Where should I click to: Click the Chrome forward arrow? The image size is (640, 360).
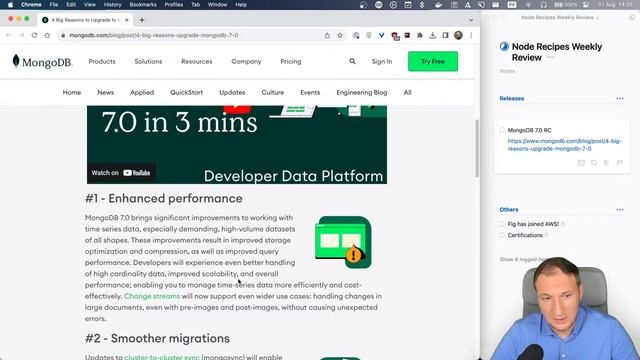click(x=22, y=36)
